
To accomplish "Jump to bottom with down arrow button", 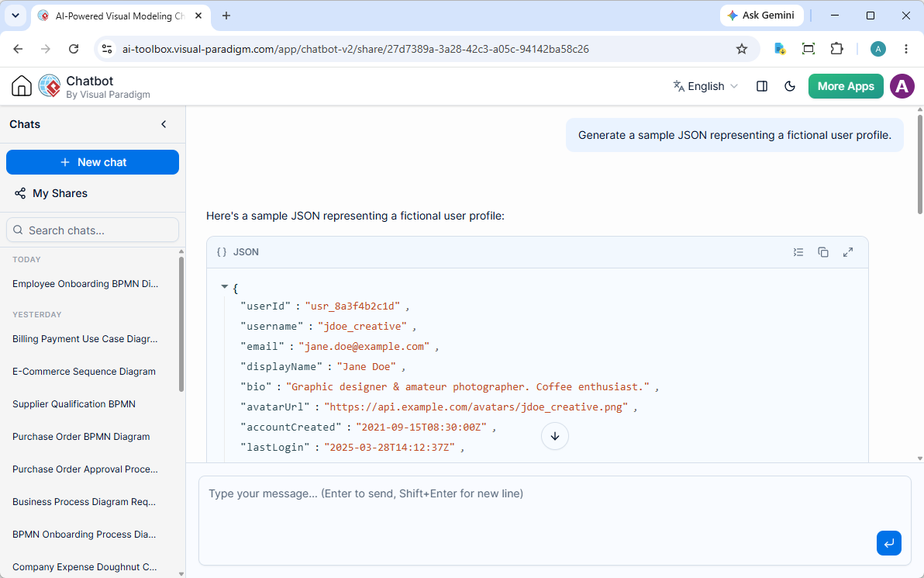I will pyautogui.click(x=554, y=437).
